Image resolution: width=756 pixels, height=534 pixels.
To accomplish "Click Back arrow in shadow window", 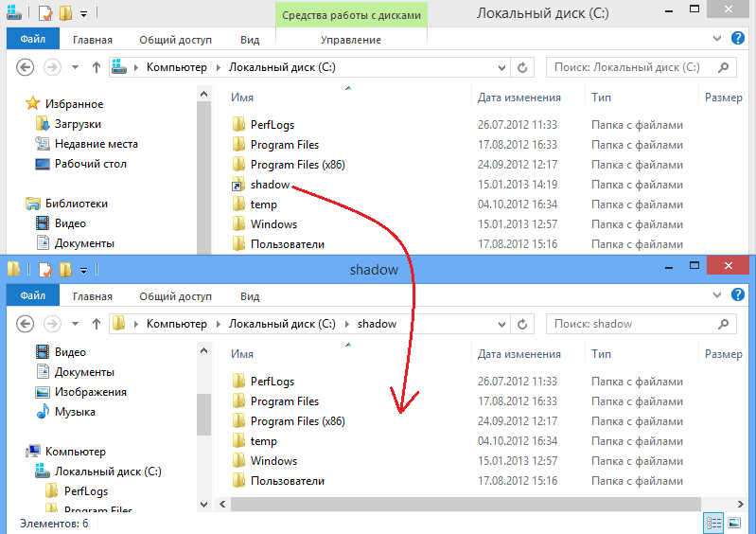I will (25, 324).
